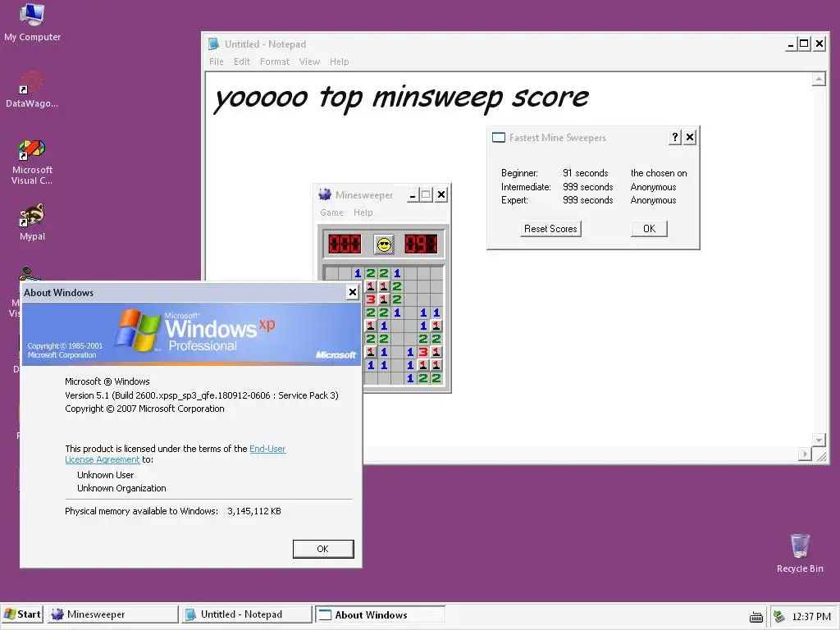Click OK in About Windows dialog
Screen dimensions: 840x630
323,549
